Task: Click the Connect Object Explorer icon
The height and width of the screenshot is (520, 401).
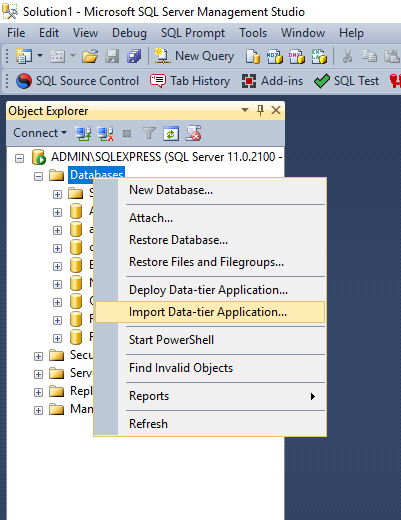Action: 83,134
